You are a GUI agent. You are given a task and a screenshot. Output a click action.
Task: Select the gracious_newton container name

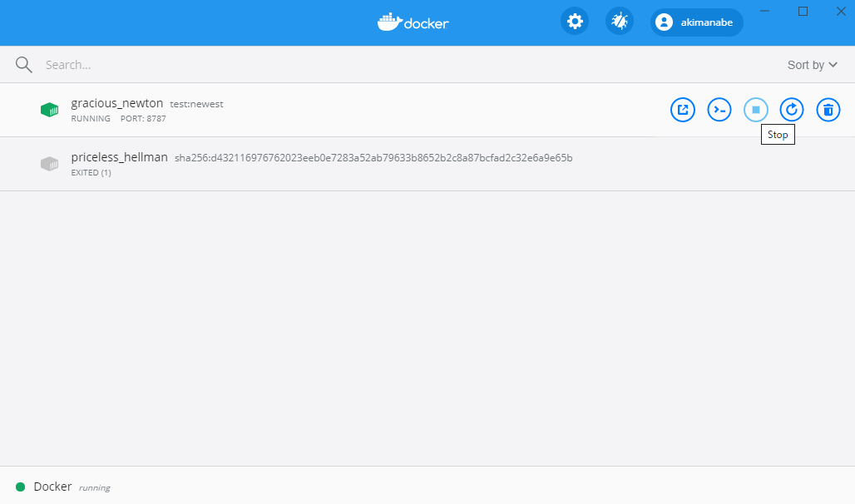116,103
